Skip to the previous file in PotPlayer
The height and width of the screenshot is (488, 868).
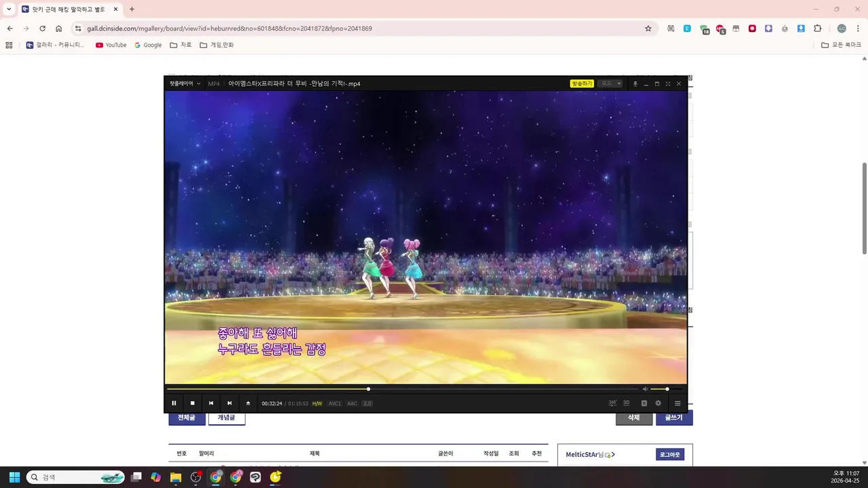211,403
